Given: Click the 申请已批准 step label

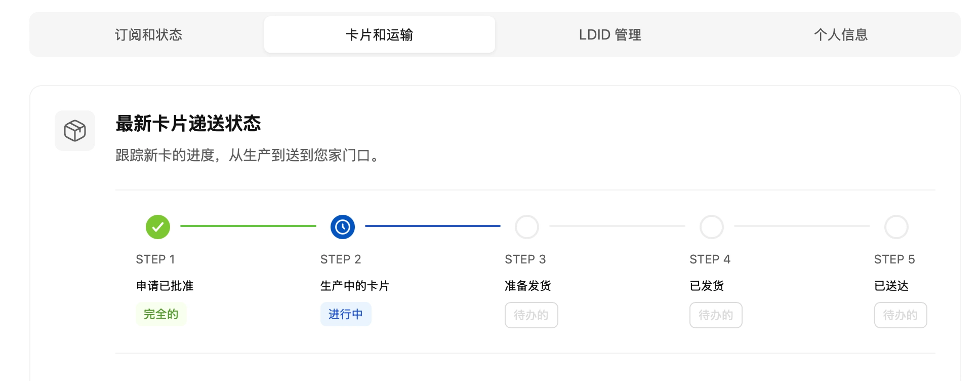Looking at the screenshot, I should click(165, 286).
